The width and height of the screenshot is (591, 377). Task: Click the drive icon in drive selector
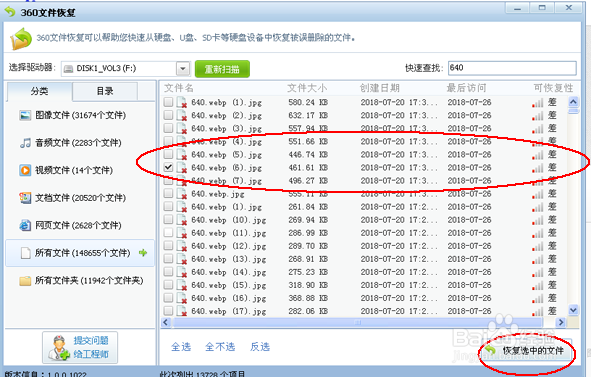click(68, 69)
